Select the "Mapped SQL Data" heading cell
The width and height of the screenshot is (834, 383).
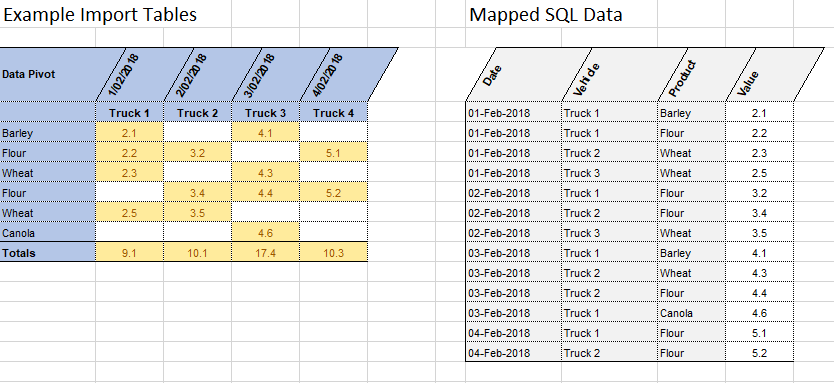[546, 14]
